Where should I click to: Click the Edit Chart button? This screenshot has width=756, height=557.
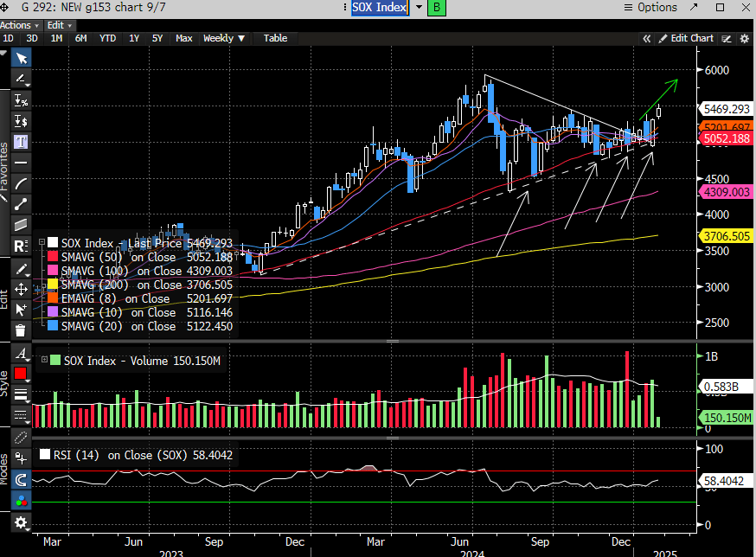pos(686,38)
